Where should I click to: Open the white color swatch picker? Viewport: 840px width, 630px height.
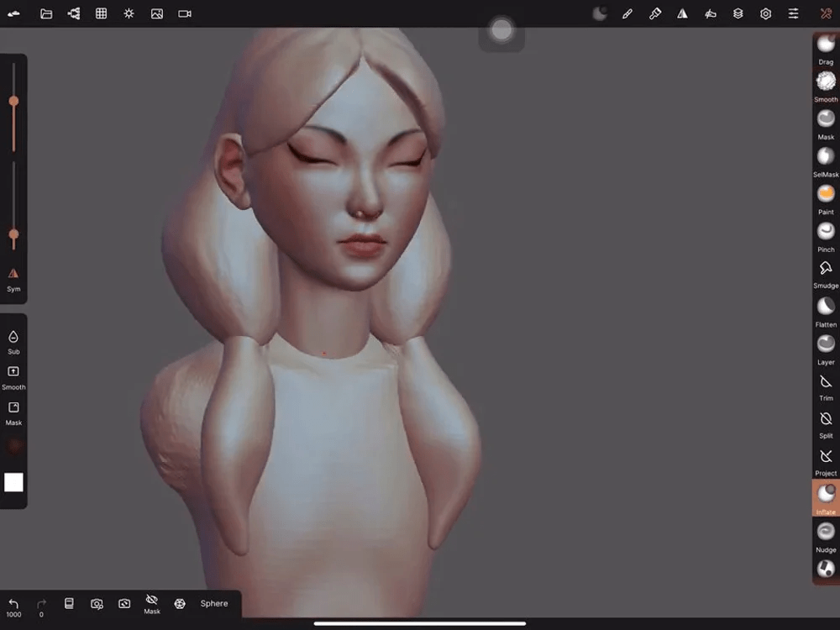(13, 482)
